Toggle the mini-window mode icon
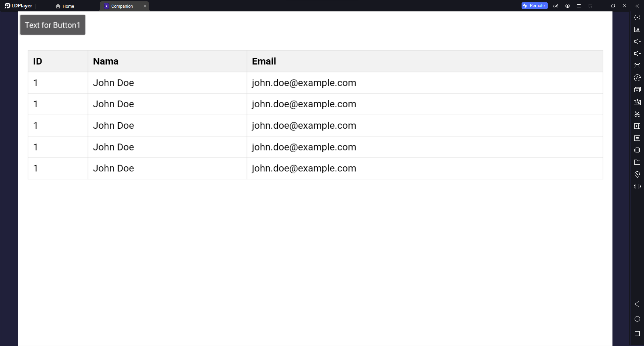 (x=590, y=6)
